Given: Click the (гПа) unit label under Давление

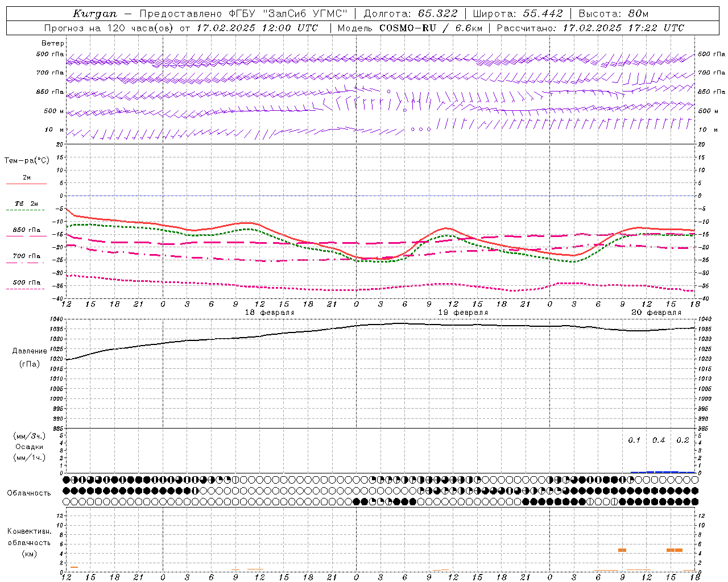Looking at the screenshot, I should pos(30,364).
